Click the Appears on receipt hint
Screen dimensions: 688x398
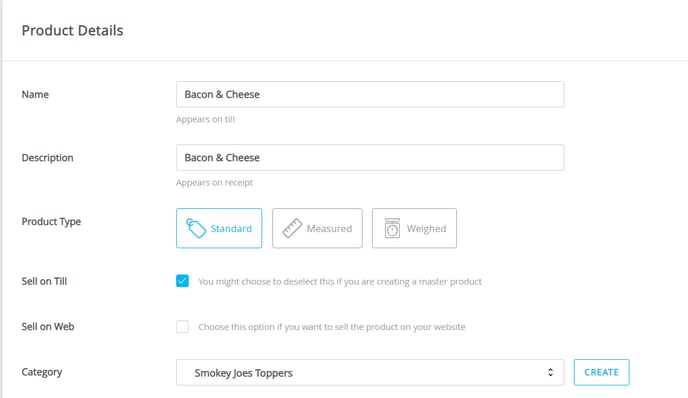[214, 183]
